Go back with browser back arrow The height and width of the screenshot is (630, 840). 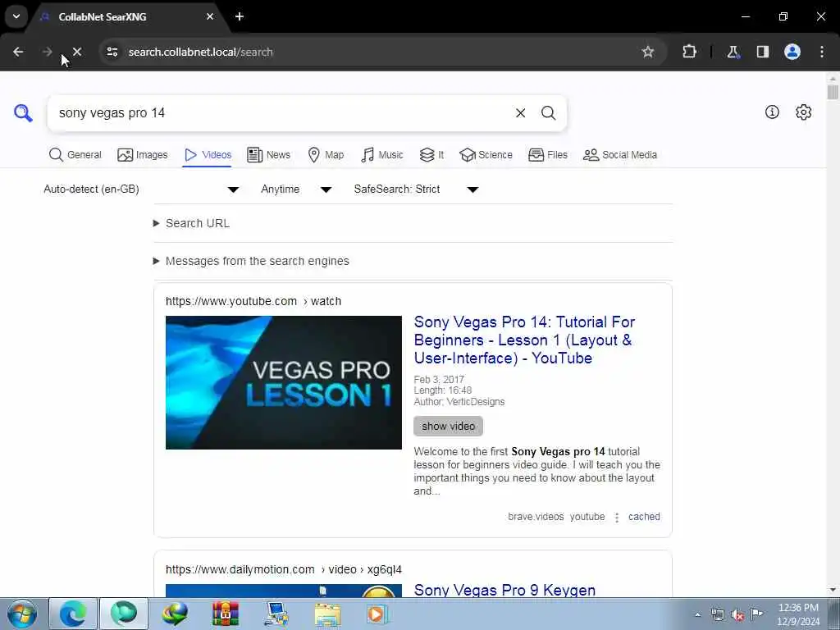(18, 52)
